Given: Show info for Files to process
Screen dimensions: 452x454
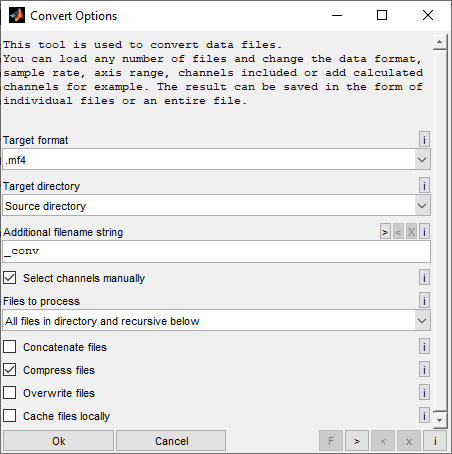Looking at the screenshot, I should point(424,300).
